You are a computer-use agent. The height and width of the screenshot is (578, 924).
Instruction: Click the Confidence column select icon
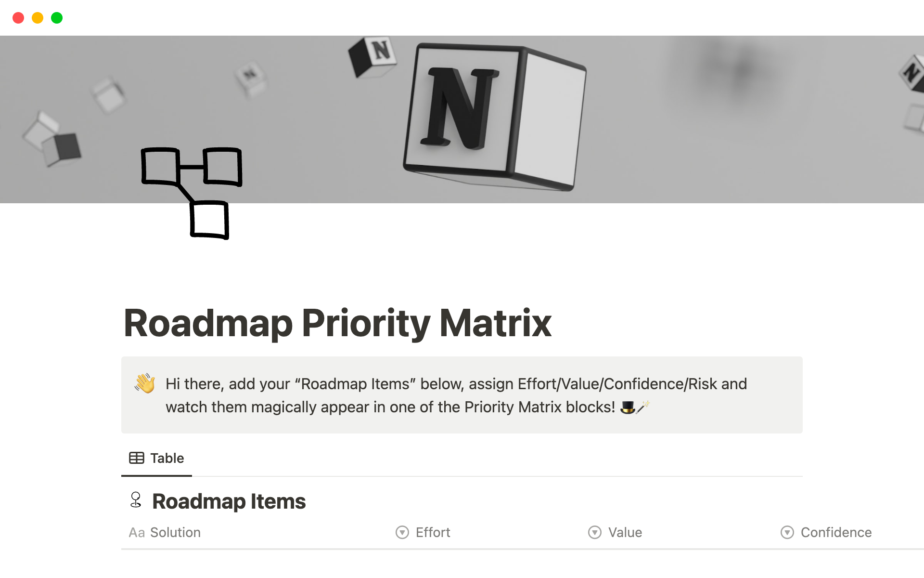788,532
